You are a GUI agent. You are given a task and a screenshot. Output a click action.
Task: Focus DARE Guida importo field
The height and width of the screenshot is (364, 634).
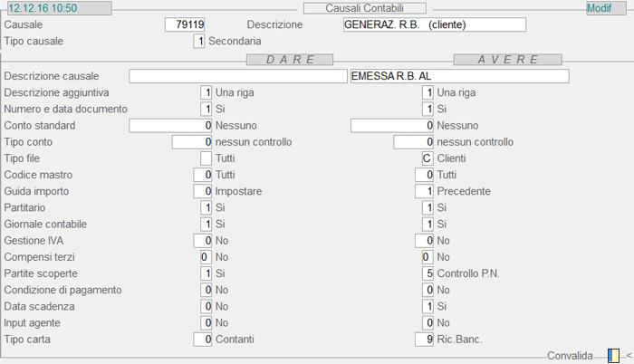click(x=202, y=191)
